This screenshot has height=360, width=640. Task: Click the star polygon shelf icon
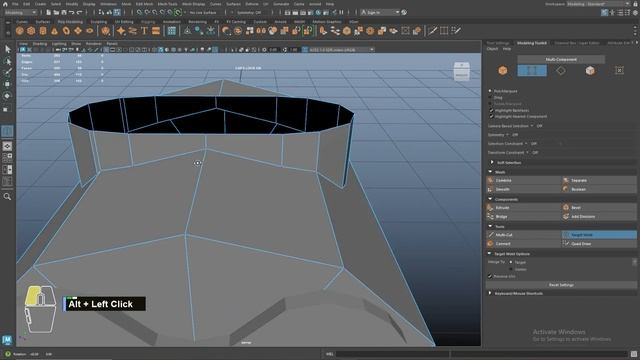[x=121, y=31]
